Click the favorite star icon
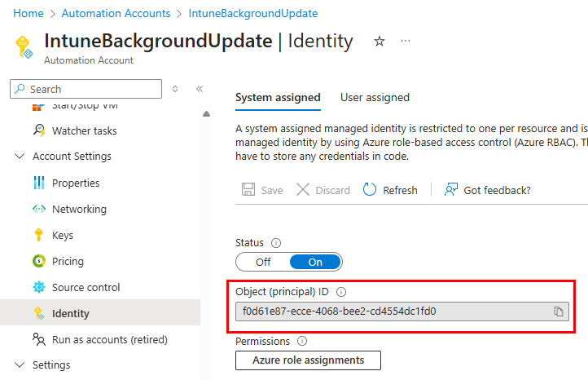 (379, 42)
